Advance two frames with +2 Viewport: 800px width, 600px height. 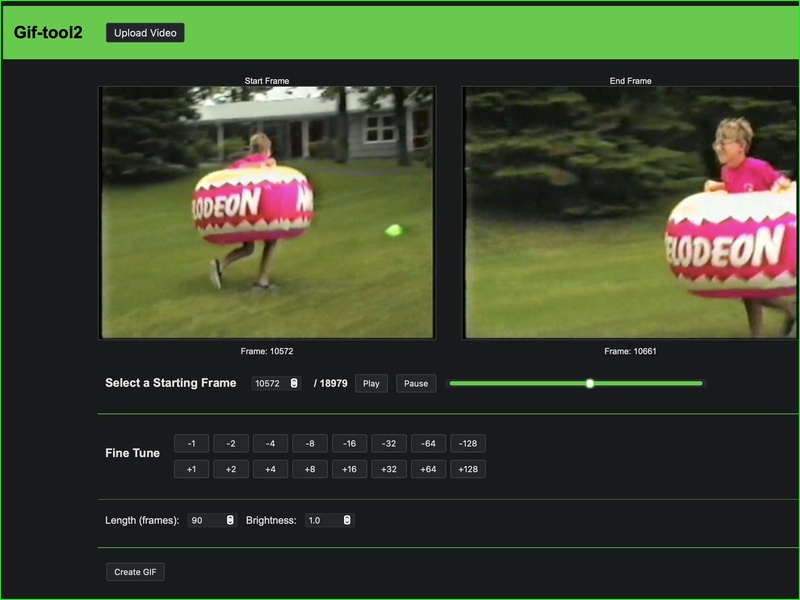click(x=231, y=469)
